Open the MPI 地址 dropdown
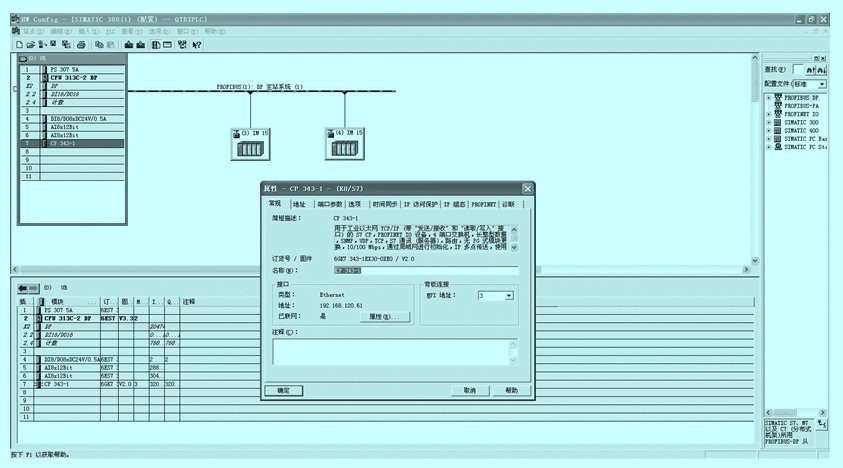 [x=509, y=296]
